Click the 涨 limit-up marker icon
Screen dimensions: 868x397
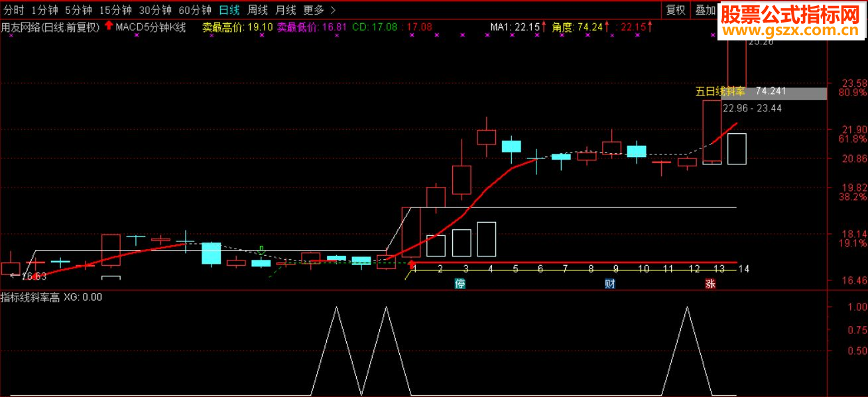(x=710, y=284)
